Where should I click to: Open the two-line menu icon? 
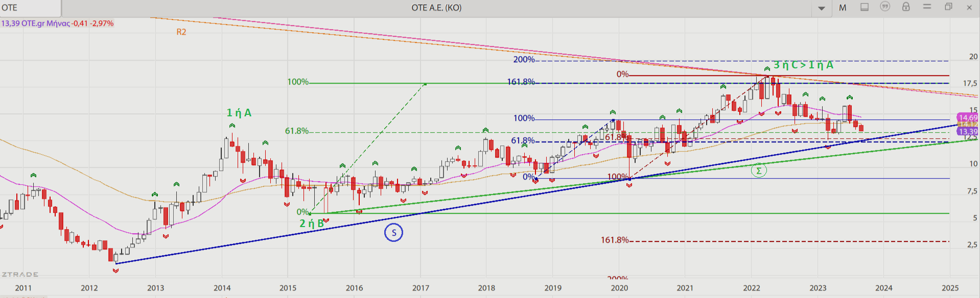coord(927,7)
